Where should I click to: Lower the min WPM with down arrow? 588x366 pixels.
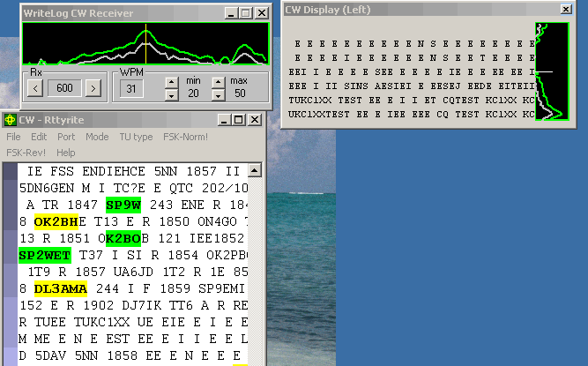[171, 95]
